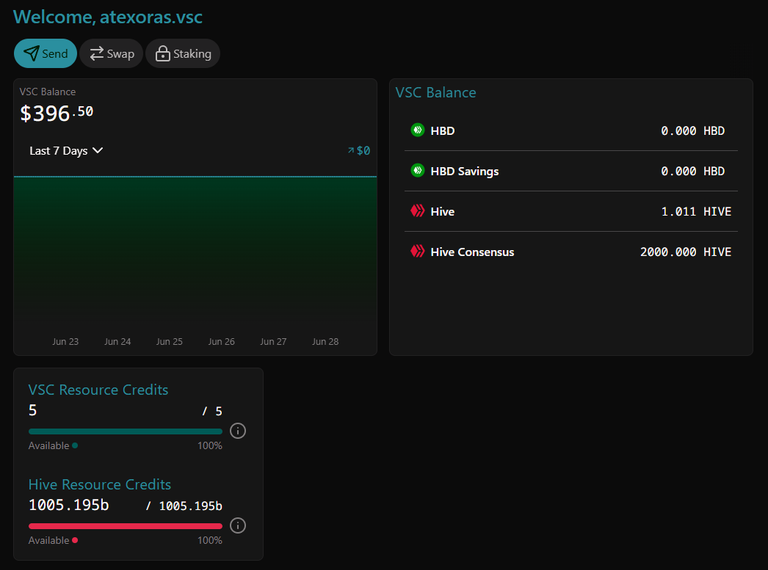Select the Hive Consensus row label
The width and height of the screenshot is (768, 570).
tap(472, 252)
